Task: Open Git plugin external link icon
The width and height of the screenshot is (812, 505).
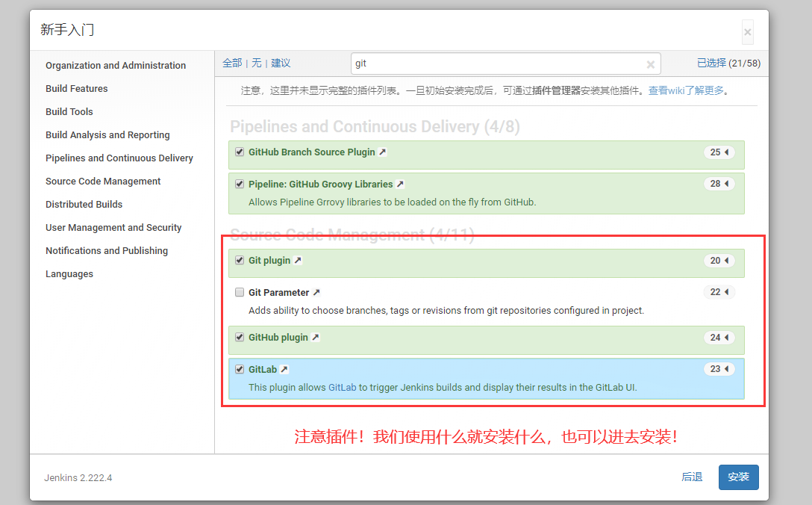Action: tap(298, 260)
